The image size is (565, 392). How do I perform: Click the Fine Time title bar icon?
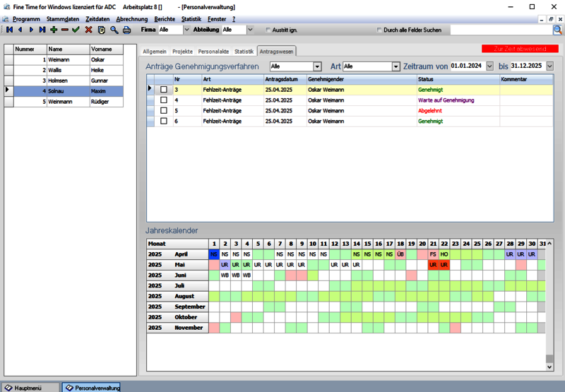coord(6,7)
